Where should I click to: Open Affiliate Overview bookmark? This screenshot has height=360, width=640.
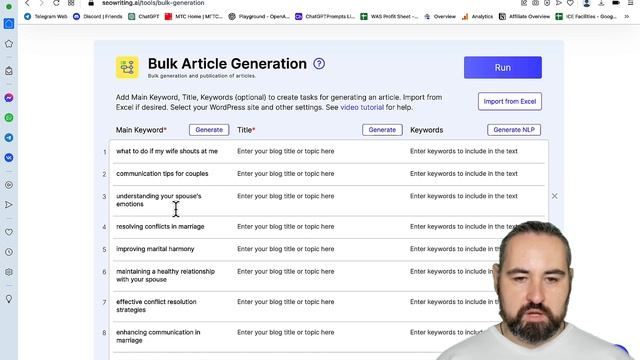(525, 17)
